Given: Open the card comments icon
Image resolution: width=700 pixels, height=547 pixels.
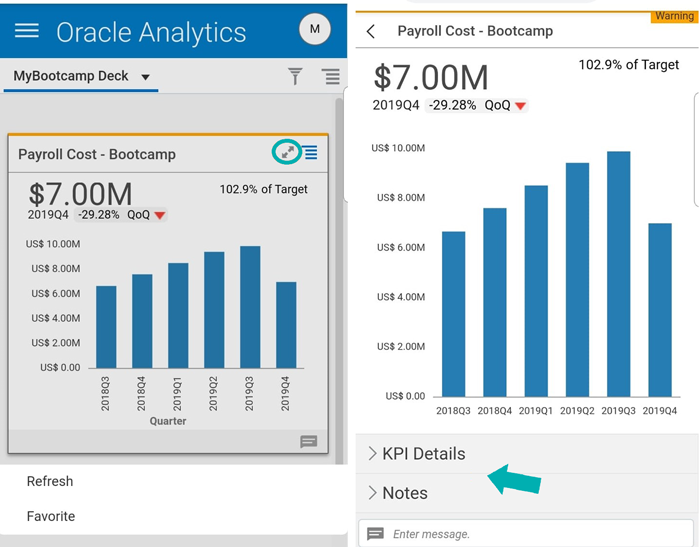Looking at the screenshot, I should coord(308,442).
